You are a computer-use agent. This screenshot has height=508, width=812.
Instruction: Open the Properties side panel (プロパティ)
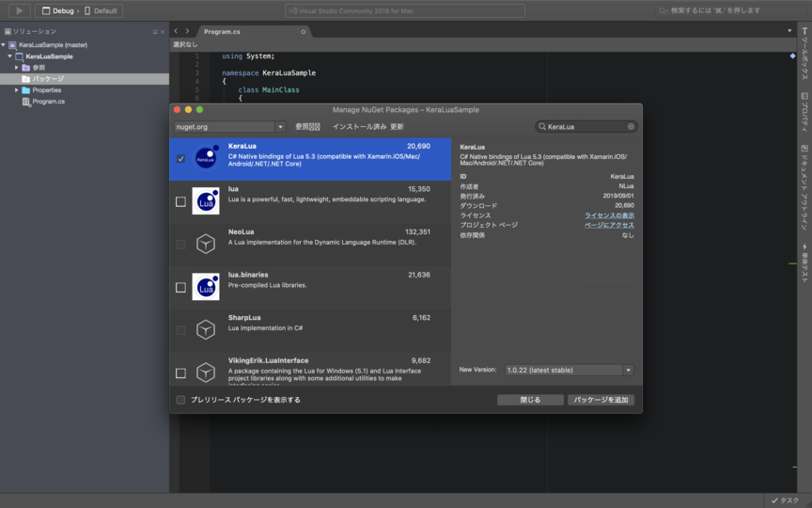(804, 112)
